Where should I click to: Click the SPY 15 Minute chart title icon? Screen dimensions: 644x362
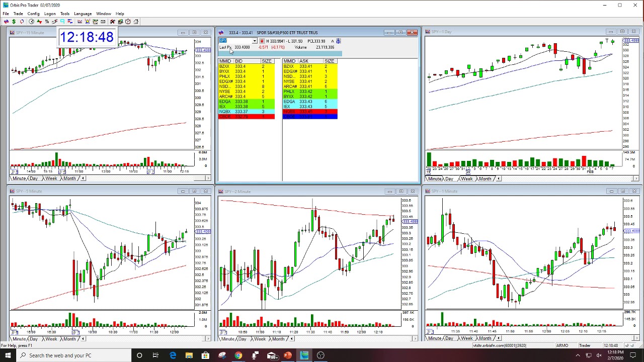click(12, 33)
